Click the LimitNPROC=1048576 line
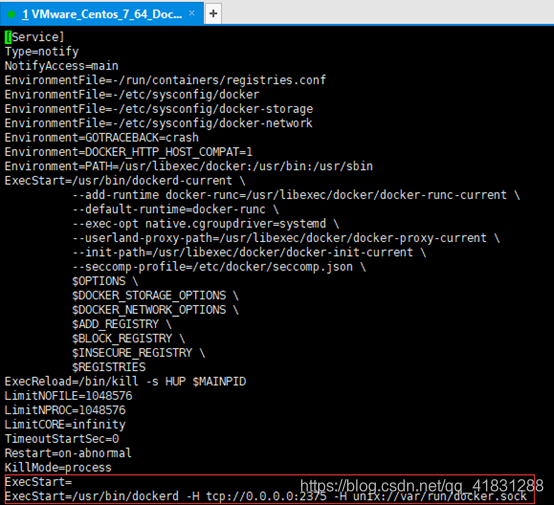Viewport: 554px width, 505px height. pyautogui.click(x=65, y=410)
